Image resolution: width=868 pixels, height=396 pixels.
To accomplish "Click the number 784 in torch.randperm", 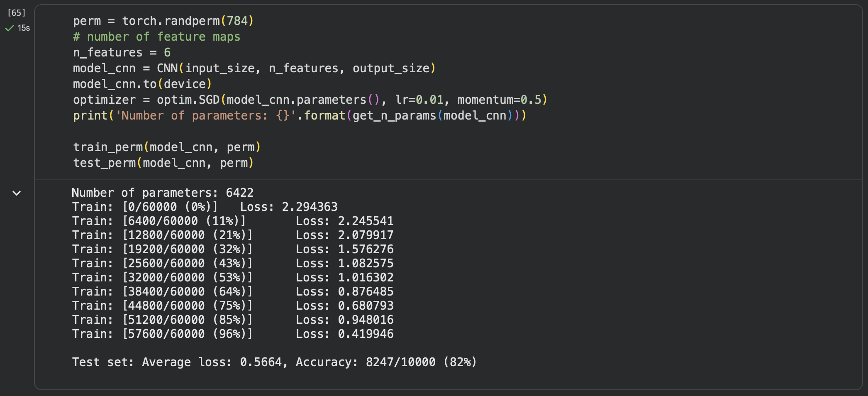I will pos(237,21).
